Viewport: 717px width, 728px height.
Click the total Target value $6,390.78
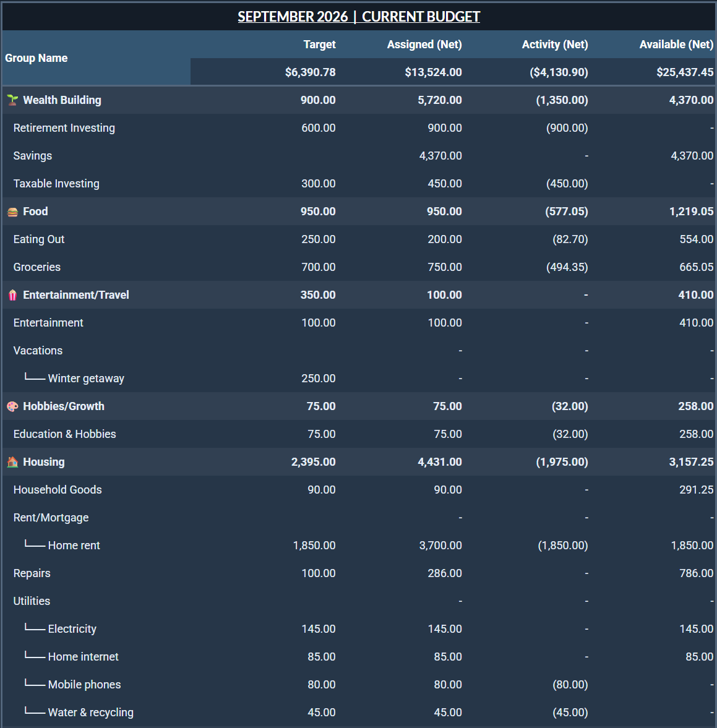(310, 72)
